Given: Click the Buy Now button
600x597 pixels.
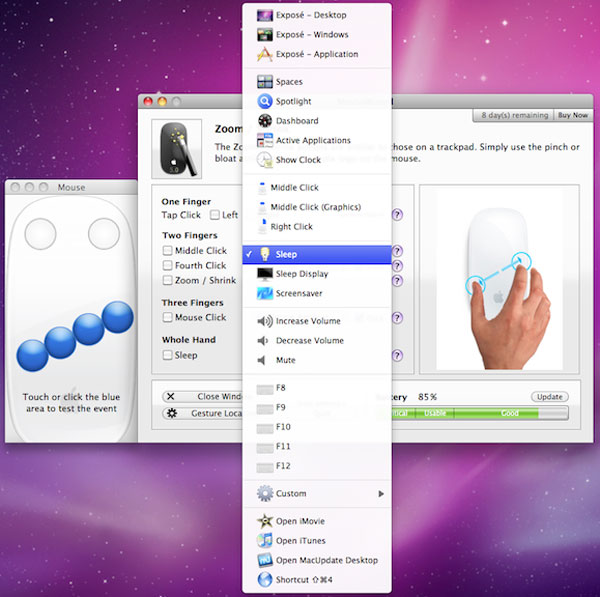Looking at the screenshot, I should pos(573,115).
